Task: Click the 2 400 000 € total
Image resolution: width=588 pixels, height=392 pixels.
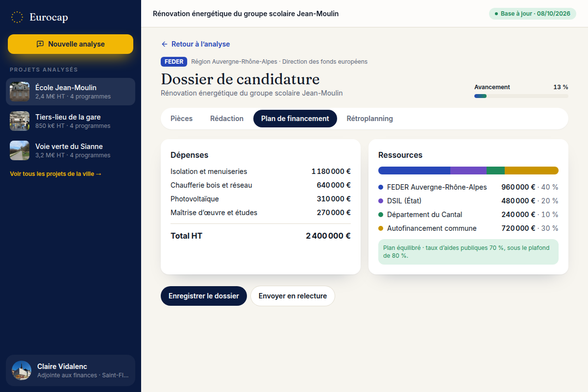Action: pyautogui.click(x=328, y=236)
